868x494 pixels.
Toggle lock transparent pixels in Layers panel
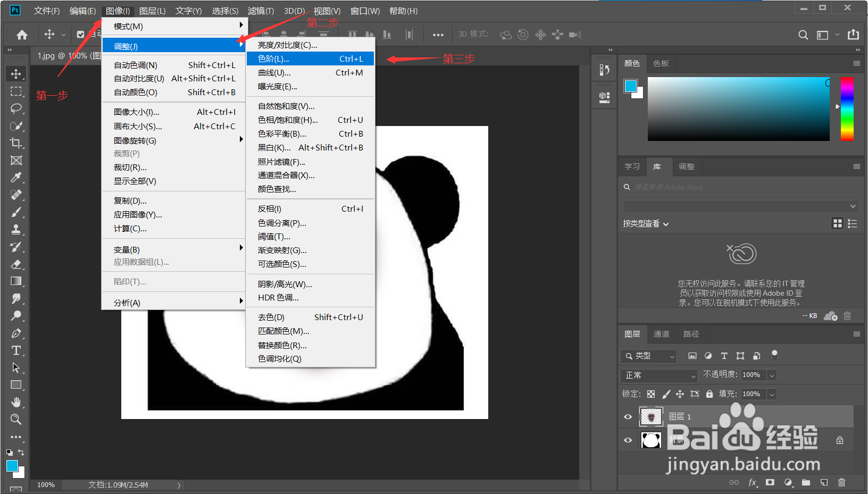651,393
